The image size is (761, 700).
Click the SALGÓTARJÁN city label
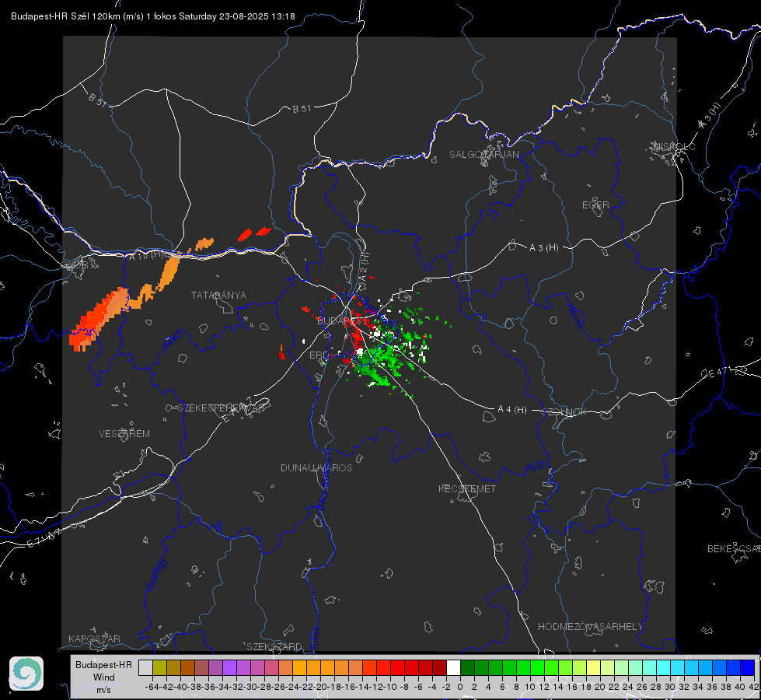[483, 155]
